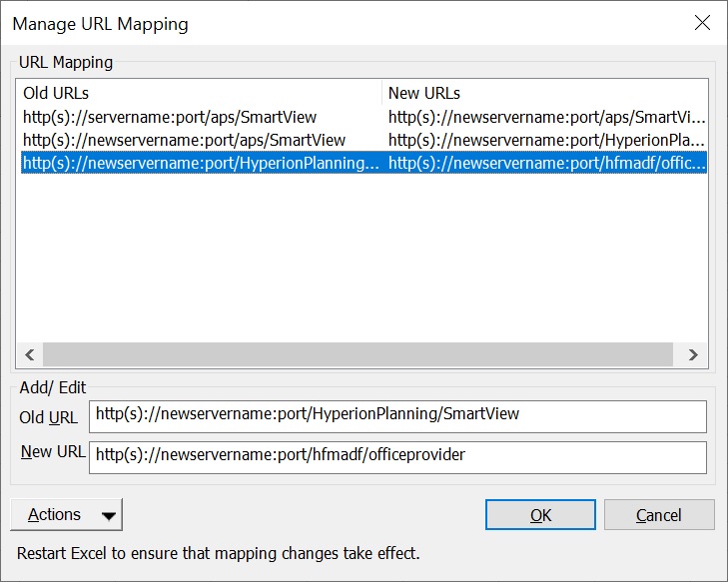The image size is (728, 582).
Task: Click new URL cell ending HyperionPla...
Action: click(x=547, y=140)
